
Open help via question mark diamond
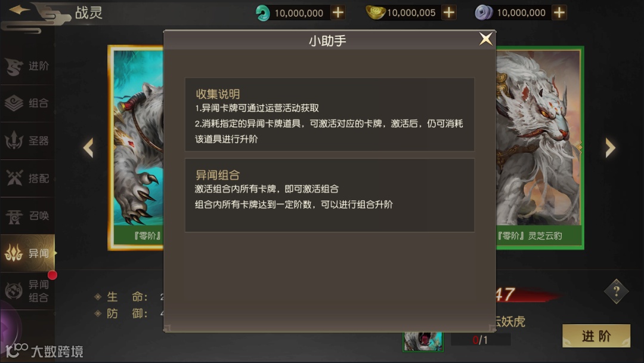point(616,291)
